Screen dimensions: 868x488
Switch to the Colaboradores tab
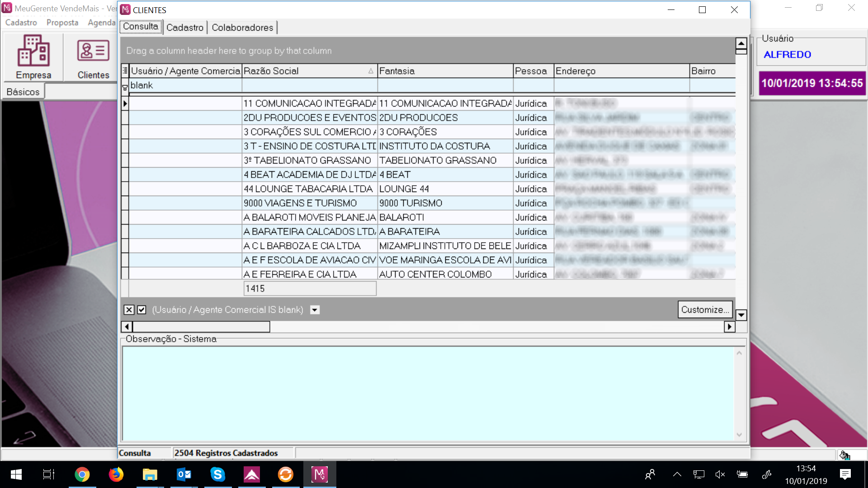[242, 28]
